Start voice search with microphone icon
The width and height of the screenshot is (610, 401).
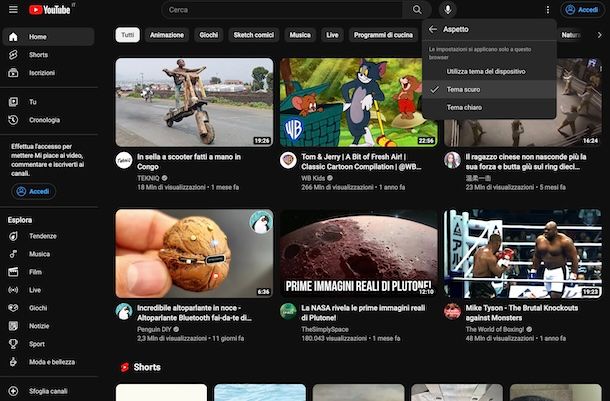click(448, 10)
